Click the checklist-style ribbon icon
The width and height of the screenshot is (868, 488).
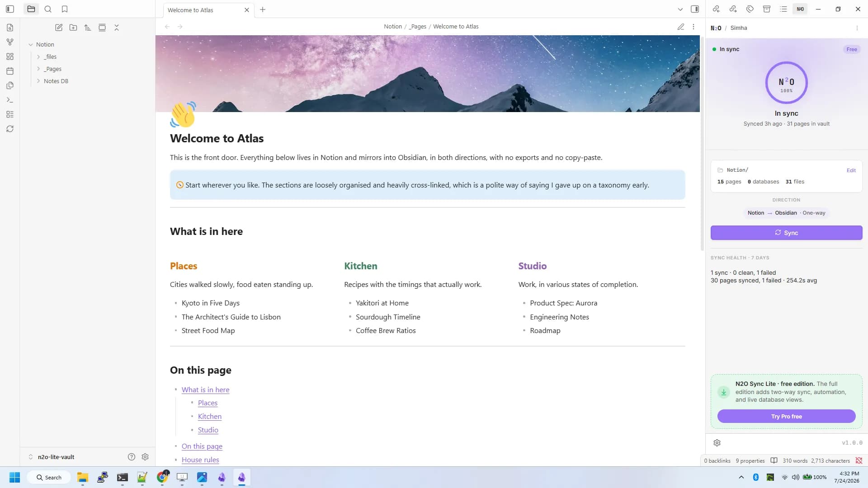click(10, 114)
